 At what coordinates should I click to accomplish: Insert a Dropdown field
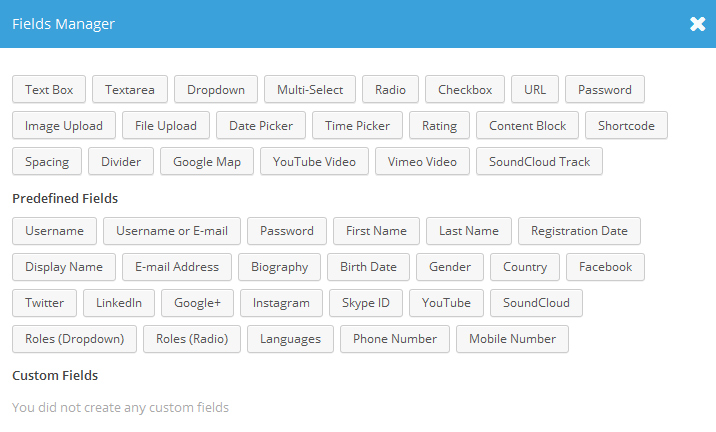tap(216, 89)
